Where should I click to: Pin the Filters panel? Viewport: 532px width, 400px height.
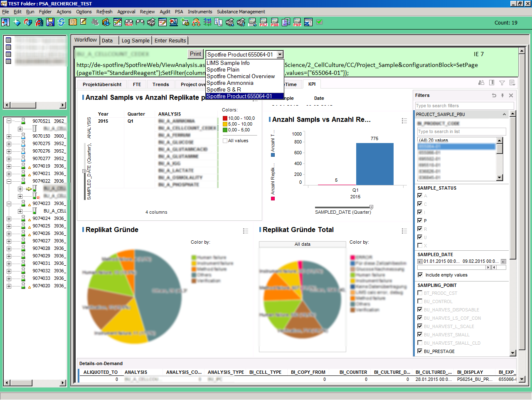[x=502, y=96]
